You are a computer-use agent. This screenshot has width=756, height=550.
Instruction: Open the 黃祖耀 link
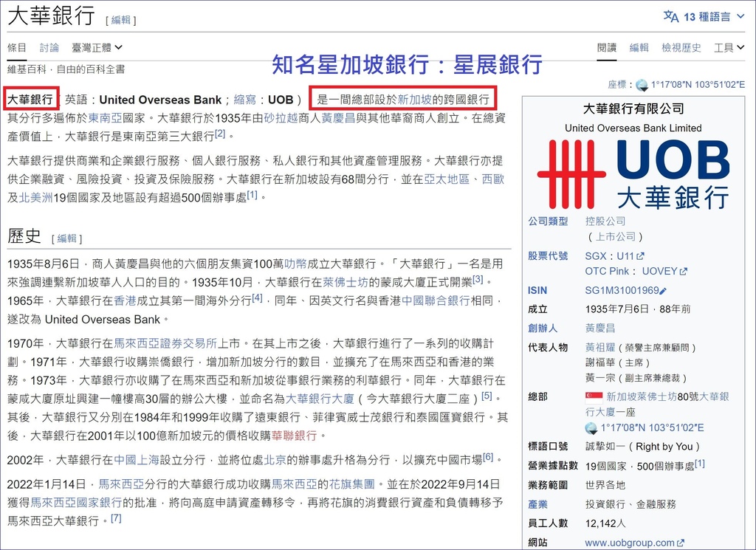tap(599, 347)
